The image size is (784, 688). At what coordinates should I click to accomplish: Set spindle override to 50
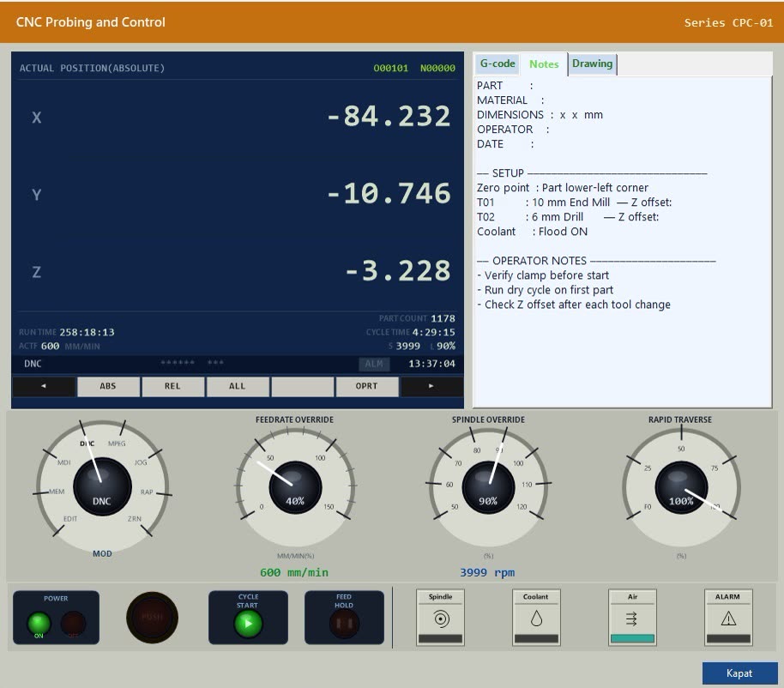(x=455, y=506)
